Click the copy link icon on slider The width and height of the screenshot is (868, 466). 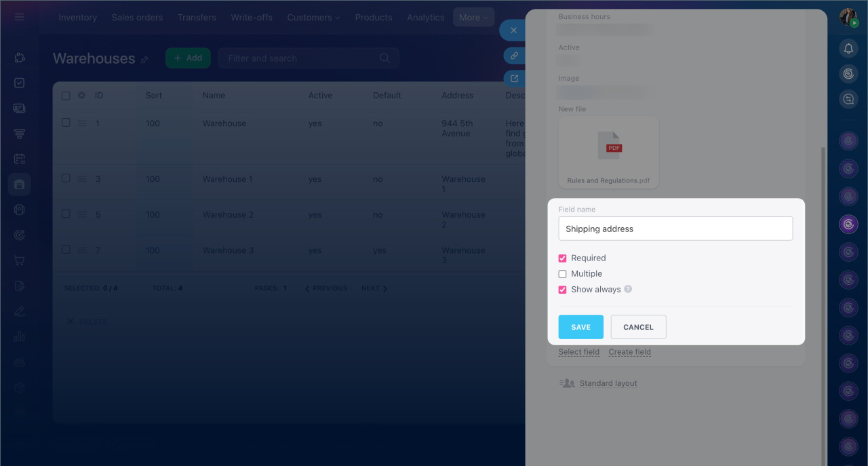514,56
